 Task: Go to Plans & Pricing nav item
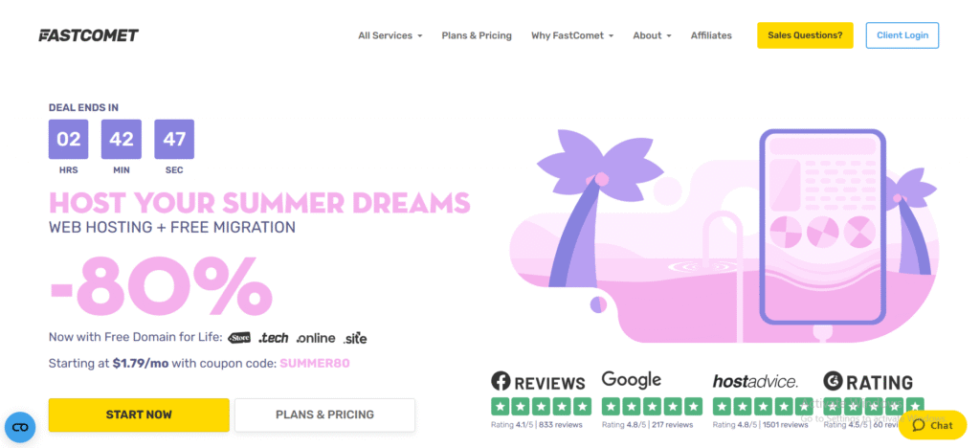(477, 35)
